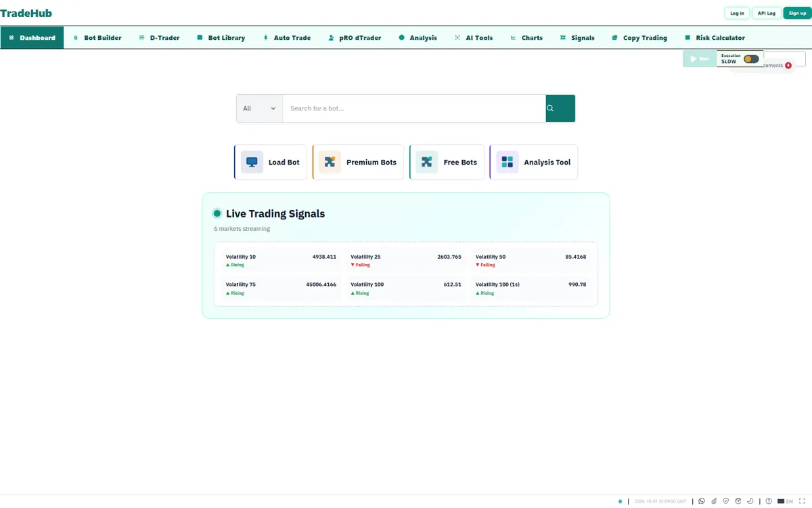View the Charts tab
Image resolution: width=812 pixels, height=508 pixels.
coord(526,38)
